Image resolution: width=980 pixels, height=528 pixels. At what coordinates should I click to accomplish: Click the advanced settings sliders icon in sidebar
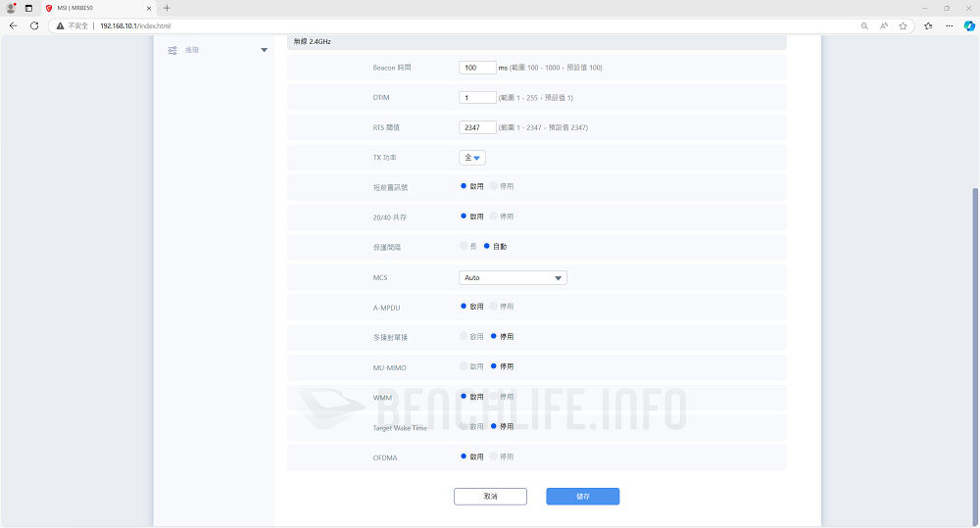coord(172,50)
